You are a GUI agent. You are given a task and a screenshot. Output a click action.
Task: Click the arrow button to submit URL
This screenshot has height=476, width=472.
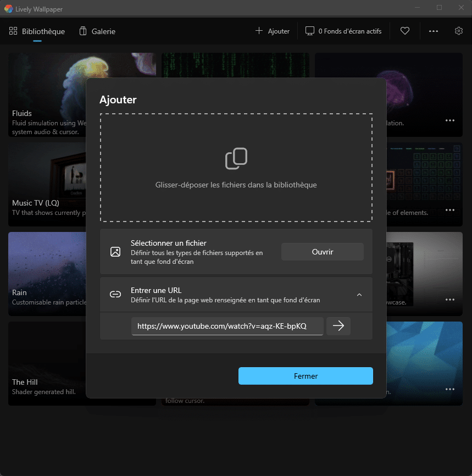(338, 326)
